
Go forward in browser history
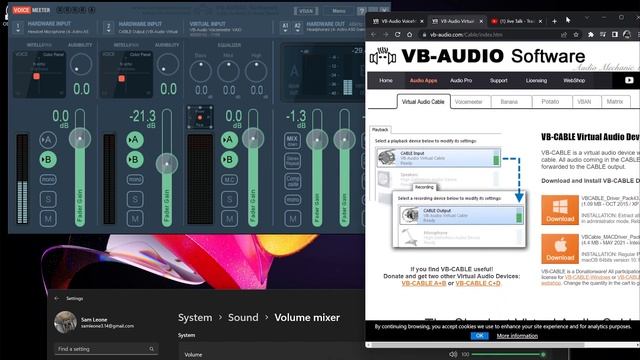pyautogui.click(x=385, y=35)
